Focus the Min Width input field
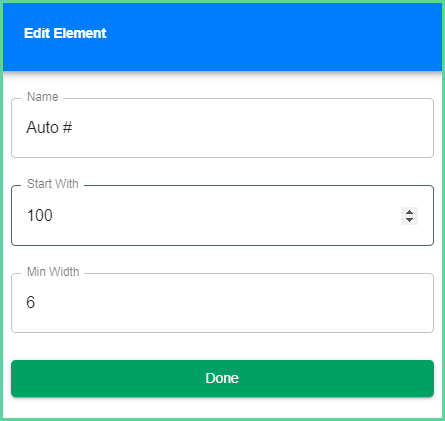This screenshot has height=421, width=445. (222, 303)
